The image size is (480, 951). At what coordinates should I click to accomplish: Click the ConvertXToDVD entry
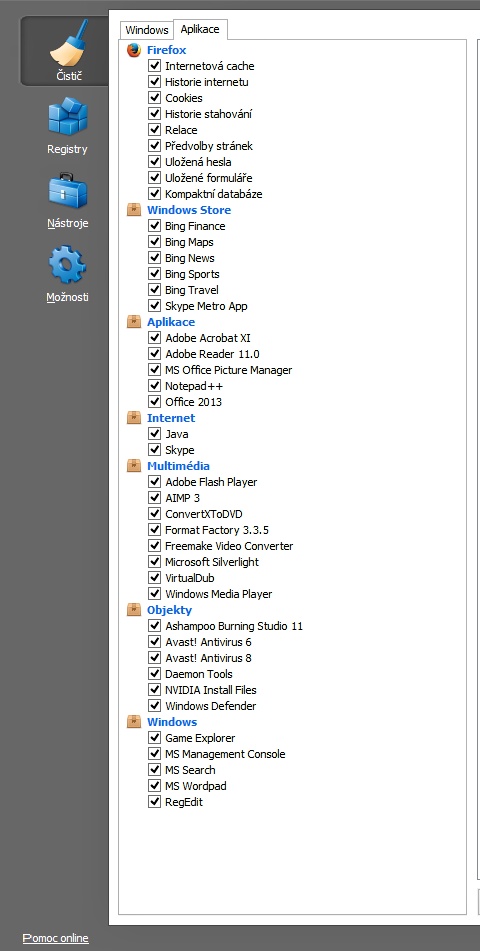click(204, 514)
